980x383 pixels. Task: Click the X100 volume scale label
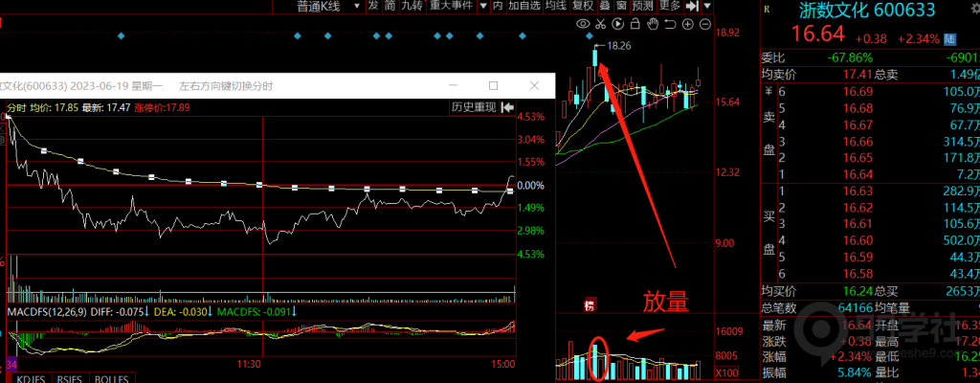click(x=727, y=373)
